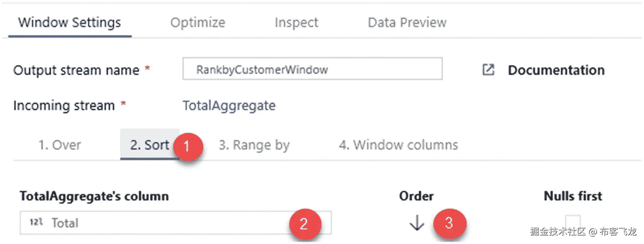The width and height of the screenshot is (644, 244).
Task: Click the red annotation circle numbered 2
Action: pos(304,224)
